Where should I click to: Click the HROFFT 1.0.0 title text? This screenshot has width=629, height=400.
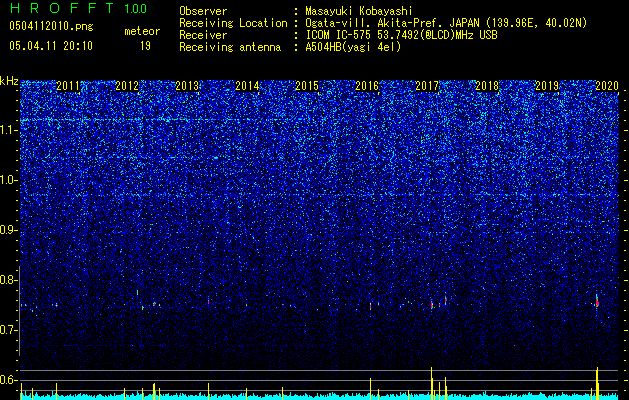tap(79, 8)
